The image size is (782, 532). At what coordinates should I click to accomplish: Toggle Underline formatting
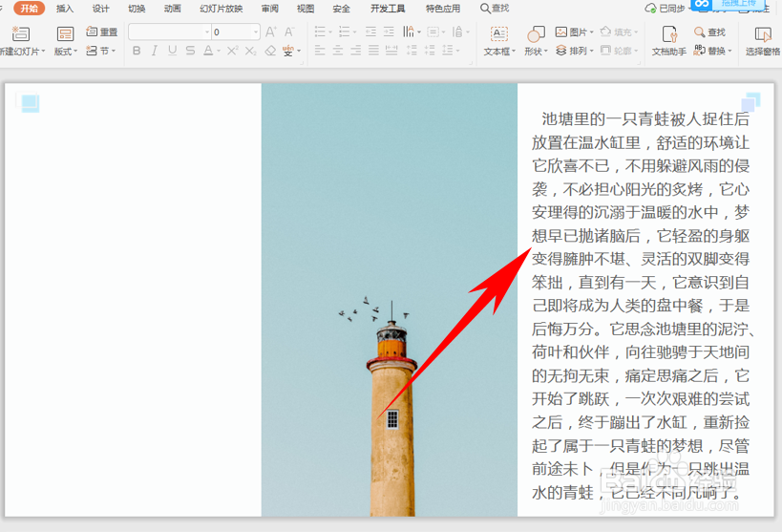point(172,51)
